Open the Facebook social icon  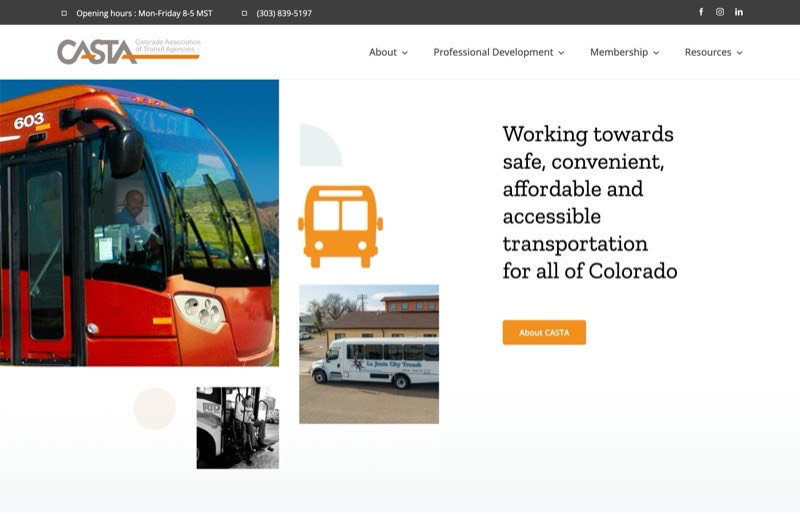coord(701,12)
